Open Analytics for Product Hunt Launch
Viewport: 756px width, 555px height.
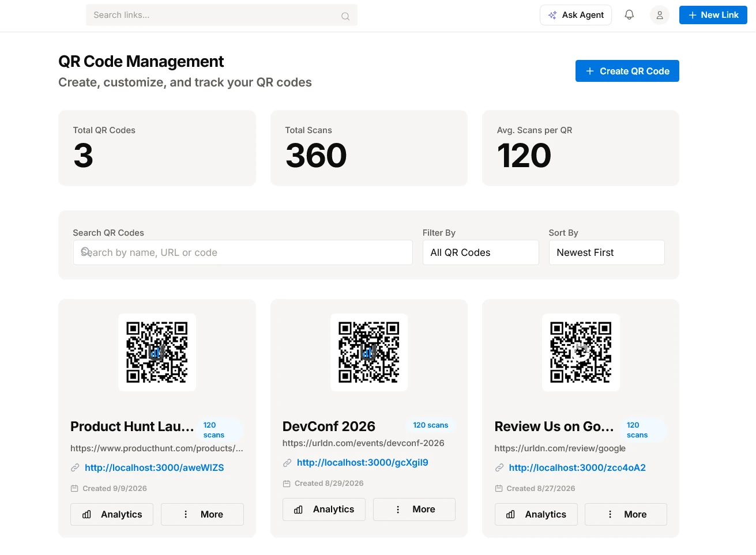point(112,514)
